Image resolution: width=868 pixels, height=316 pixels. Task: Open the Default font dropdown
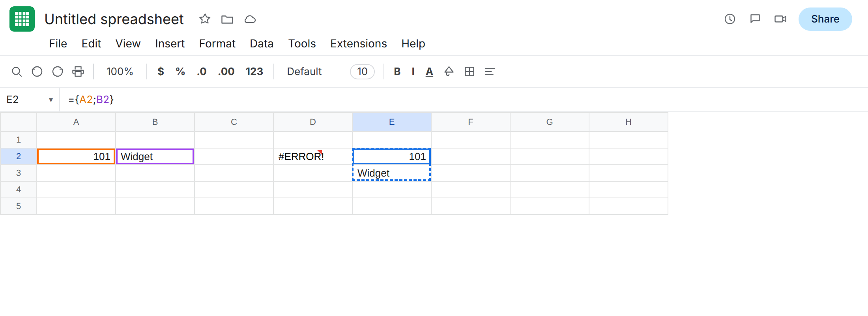[x=304, y=71]
